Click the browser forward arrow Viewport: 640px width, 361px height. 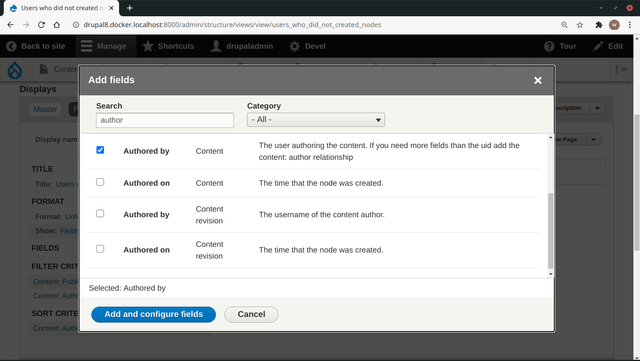[26, 25]
